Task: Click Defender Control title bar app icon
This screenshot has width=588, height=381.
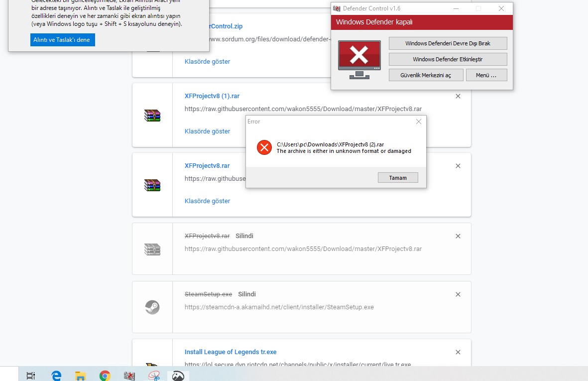Action: (x=337, y=8)
